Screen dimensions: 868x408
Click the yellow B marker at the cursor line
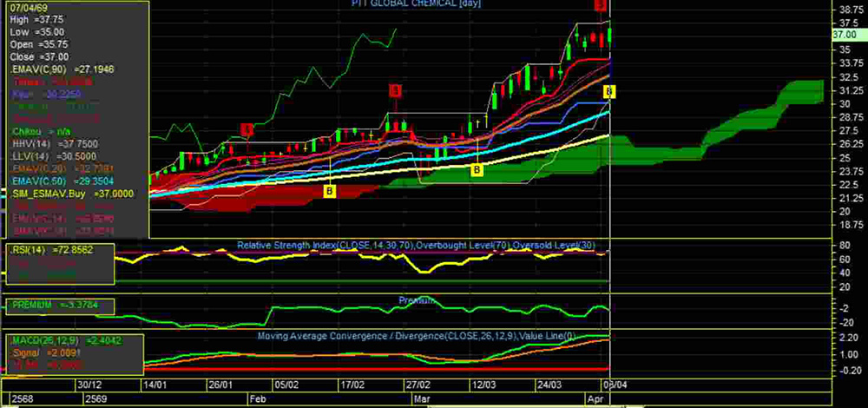pos(609,91)
